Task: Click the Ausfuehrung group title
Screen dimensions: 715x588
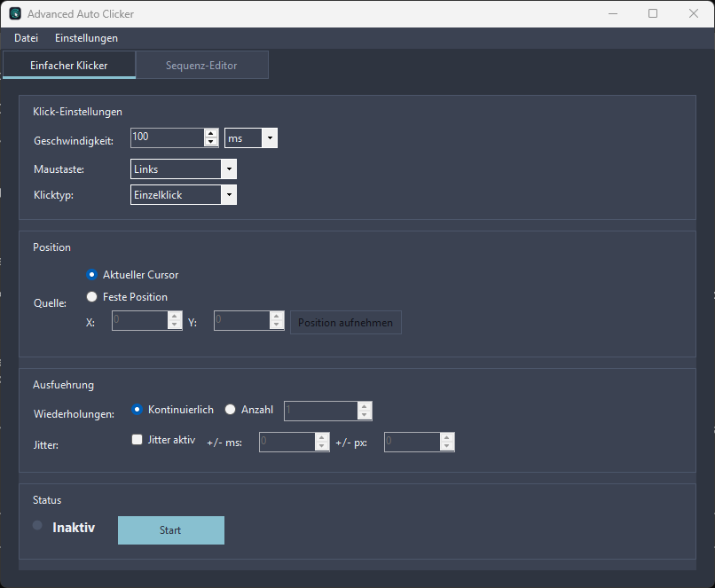Action: (x=63, y=385)
